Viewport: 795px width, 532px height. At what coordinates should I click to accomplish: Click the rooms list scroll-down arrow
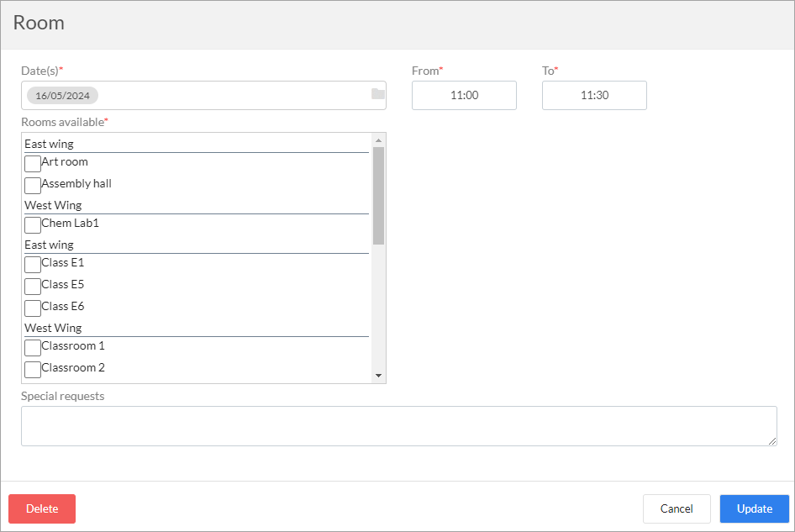pyautogui.click(x=378, y=376)
